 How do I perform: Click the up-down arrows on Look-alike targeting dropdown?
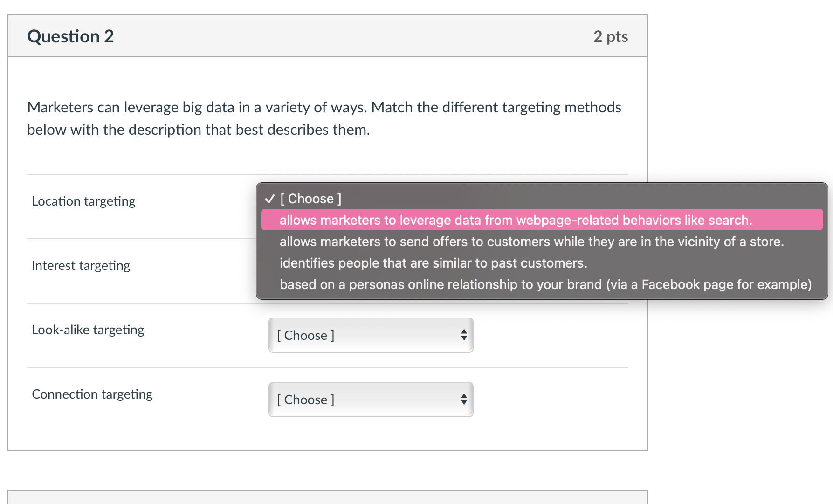(x=464, y=335)
